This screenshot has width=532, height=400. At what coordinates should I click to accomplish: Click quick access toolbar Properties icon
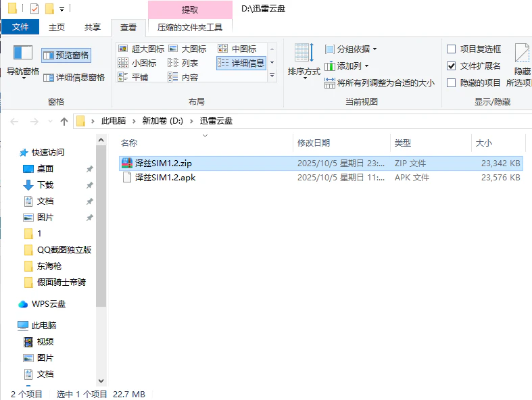point(34,9)
